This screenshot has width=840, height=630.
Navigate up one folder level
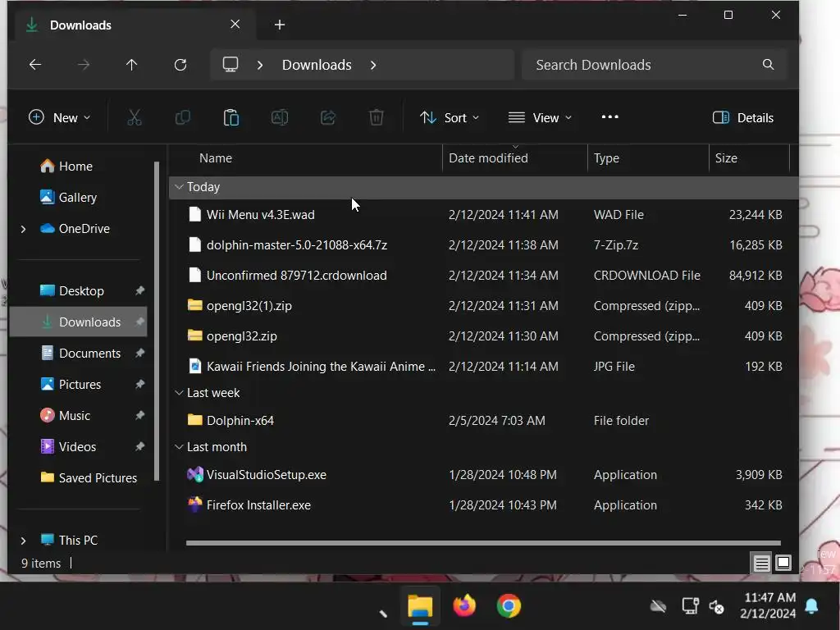point(131,65)
